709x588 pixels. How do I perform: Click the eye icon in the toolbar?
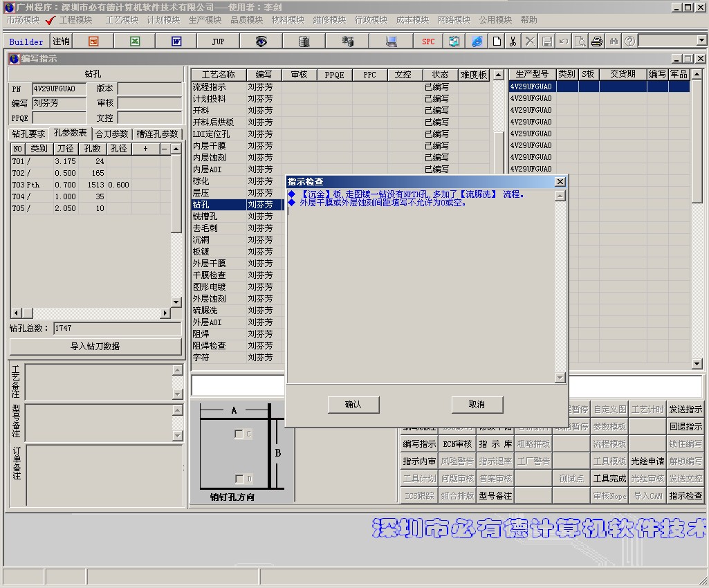click(261, 42)
